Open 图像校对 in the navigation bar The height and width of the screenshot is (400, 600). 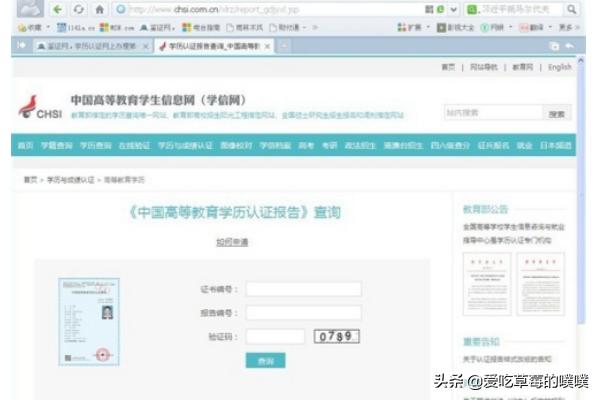(x=236, y=145)
